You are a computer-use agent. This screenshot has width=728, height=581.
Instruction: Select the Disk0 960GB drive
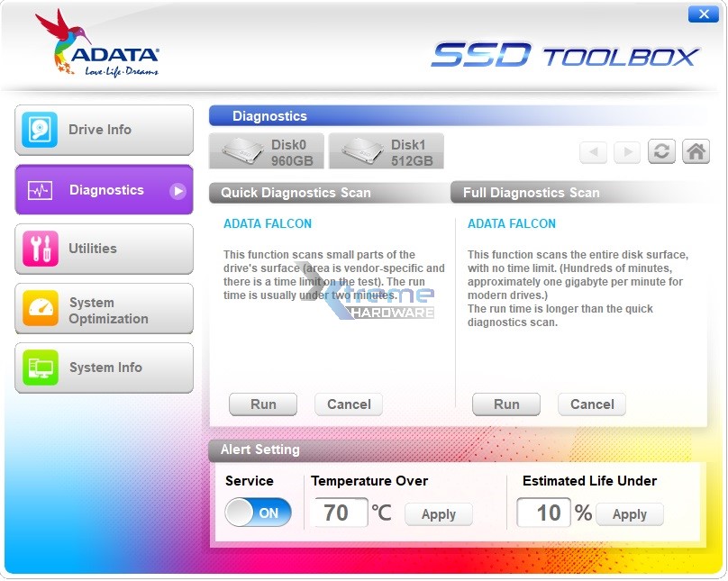tap(267, 150)
